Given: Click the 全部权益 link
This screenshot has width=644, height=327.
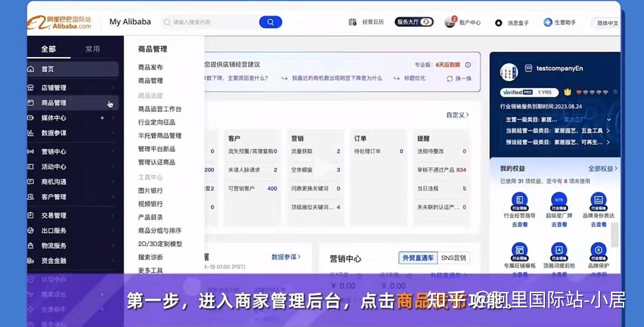Looking at the screenshot, I should (x=603, y=169).
